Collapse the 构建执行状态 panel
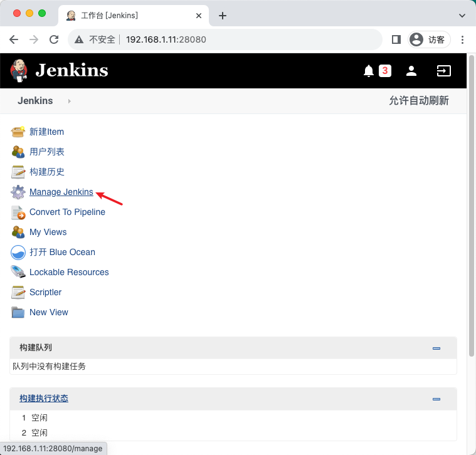 (x=436, y=399)
